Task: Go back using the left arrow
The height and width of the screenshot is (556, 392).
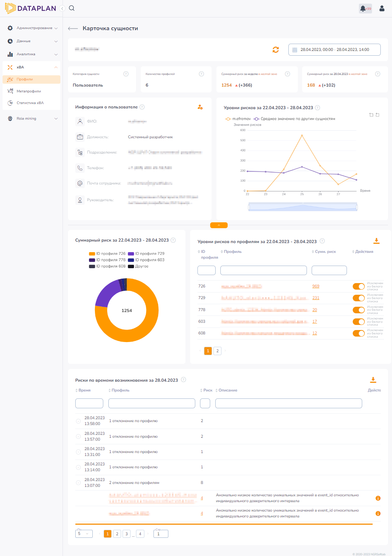Action: 73,28
